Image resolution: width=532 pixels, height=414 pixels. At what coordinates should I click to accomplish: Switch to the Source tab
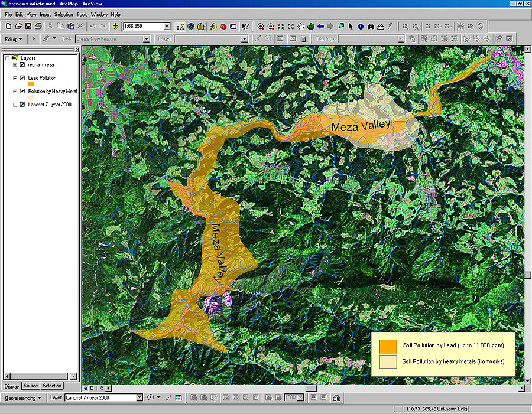tap(31, 386)
